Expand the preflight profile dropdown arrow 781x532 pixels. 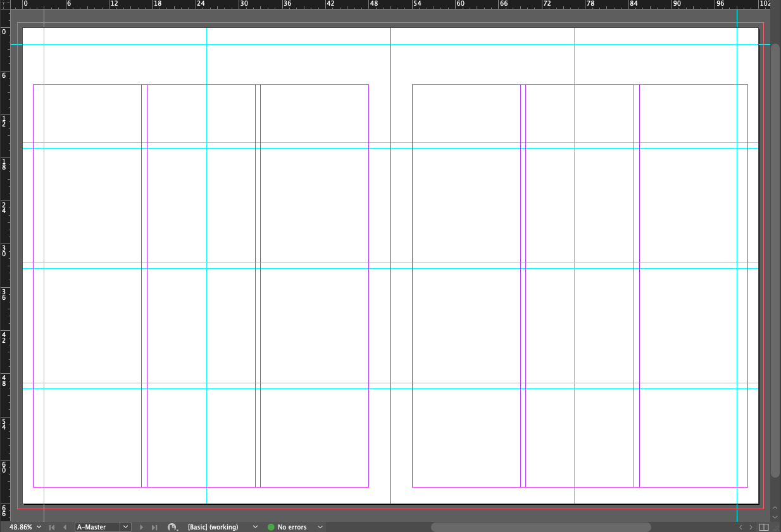[x=255, y=527]
